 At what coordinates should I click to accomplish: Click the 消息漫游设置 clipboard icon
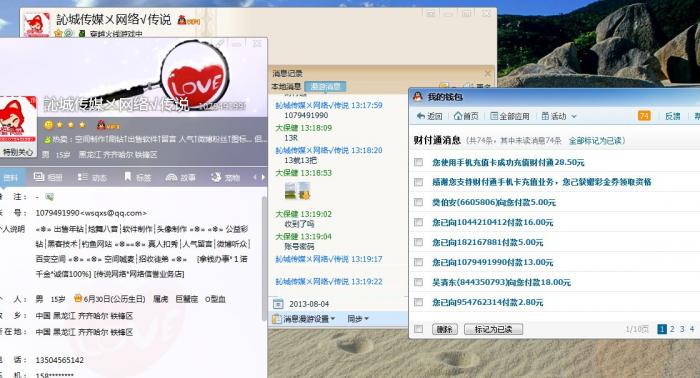(x=276, y=319)
